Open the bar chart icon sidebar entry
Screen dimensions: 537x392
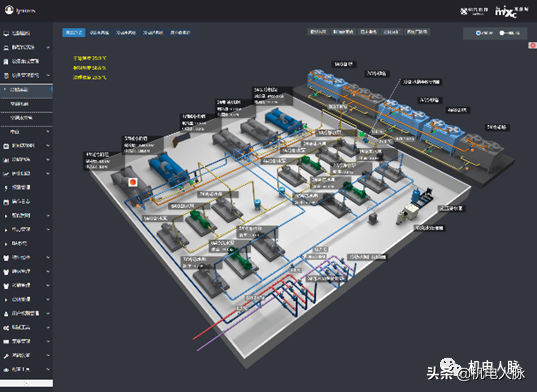(x=6, y=160)
